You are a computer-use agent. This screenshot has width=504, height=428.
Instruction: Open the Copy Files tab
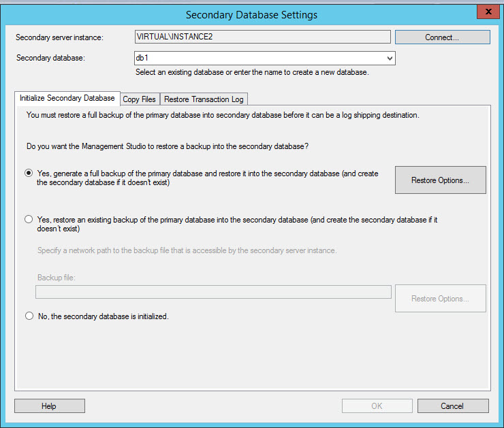(140, 99)
